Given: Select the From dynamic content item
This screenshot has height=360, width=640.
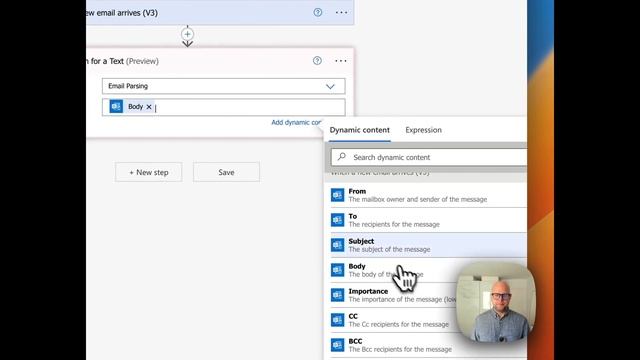Looking at the screenshot, I should [x=428, y=195].
